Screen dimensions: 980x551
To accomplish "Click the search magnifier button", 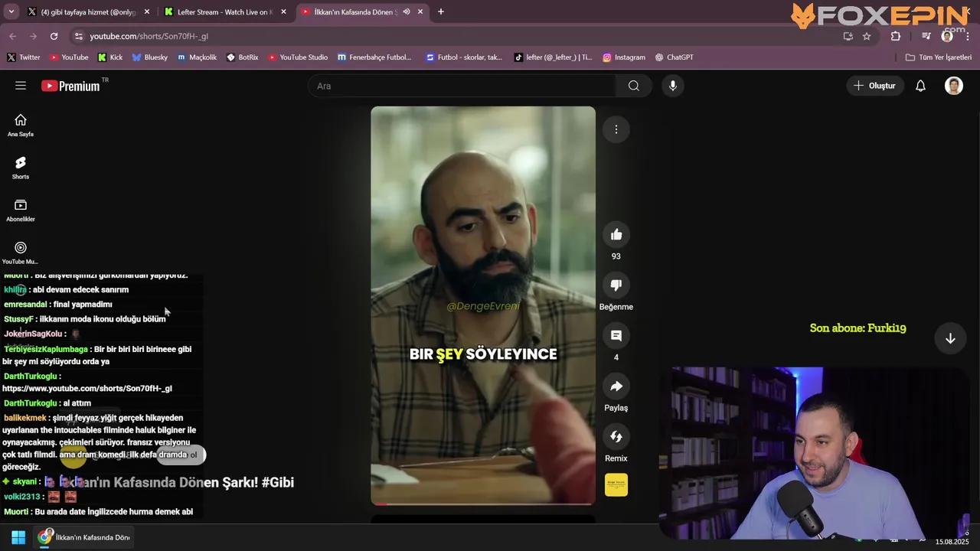I will click(634, 86).
